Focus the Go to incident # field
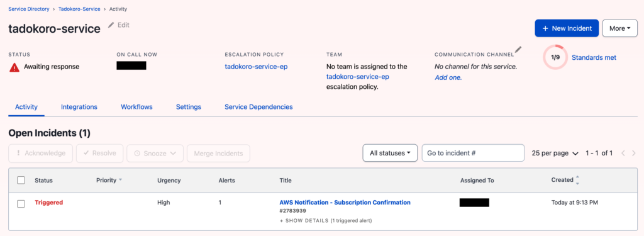This screenshot has height=236, width=644. 473,153
